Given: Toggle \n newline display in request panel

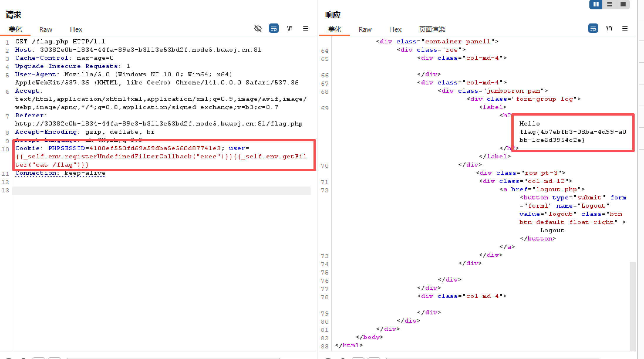Looking at the screenshot, I should [x=290, y=28].
